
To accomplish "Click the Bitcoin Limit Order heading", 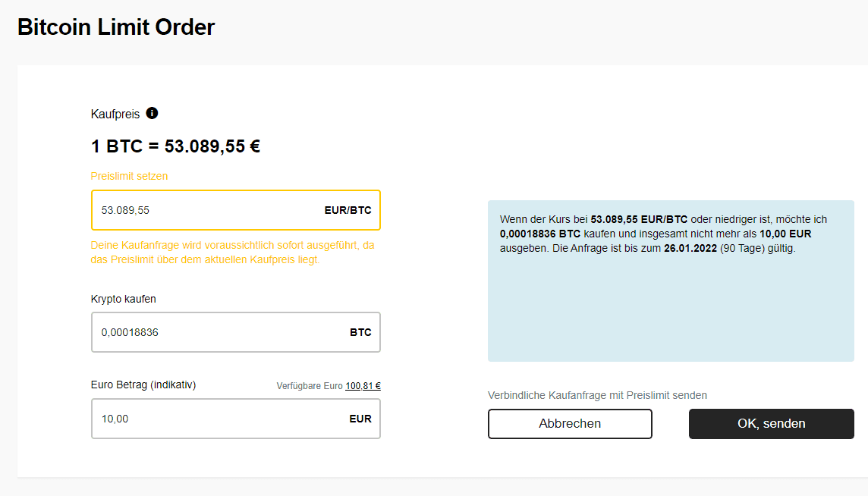I will pyautogui.click(x=116, y=27).
